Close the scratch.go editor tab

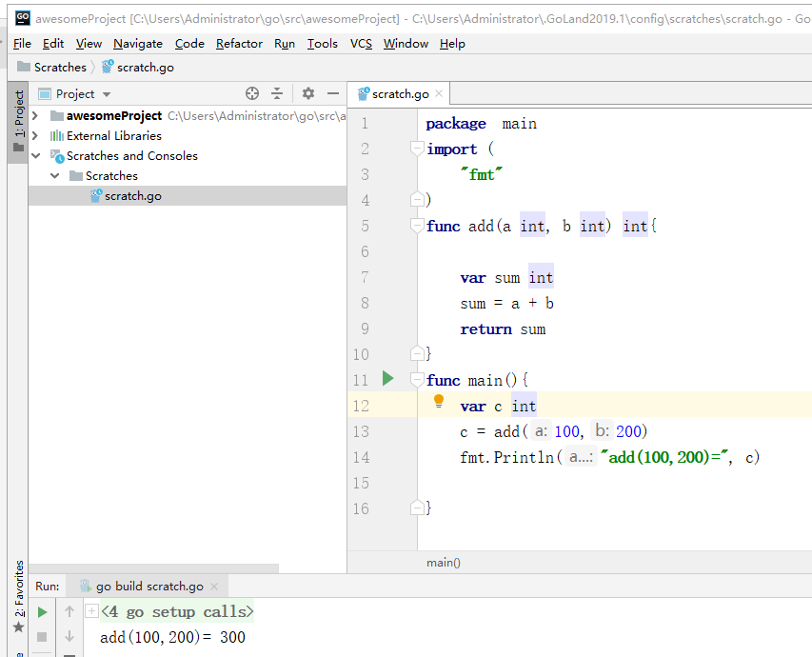439,93
